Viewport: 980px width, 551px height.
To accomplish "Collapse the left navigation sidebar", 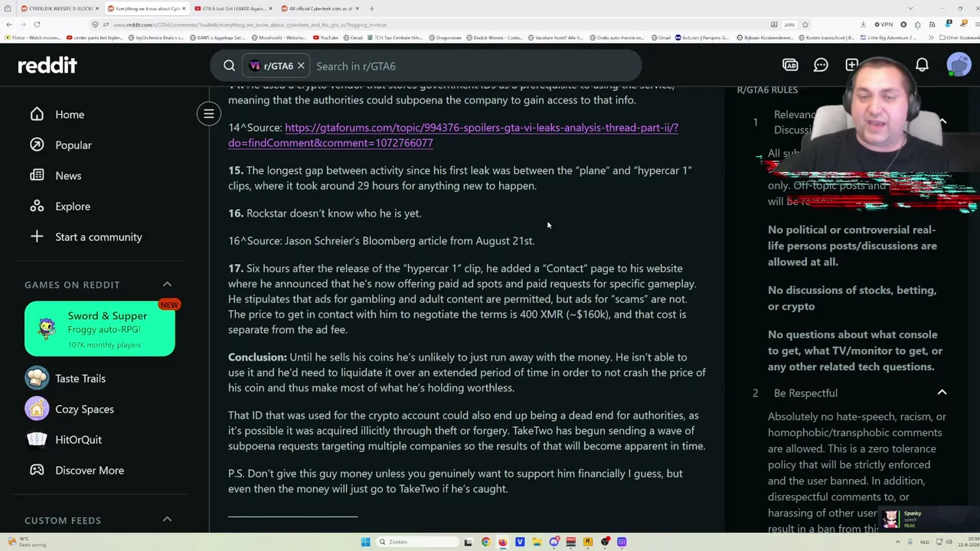I will (x=208, y=114).
